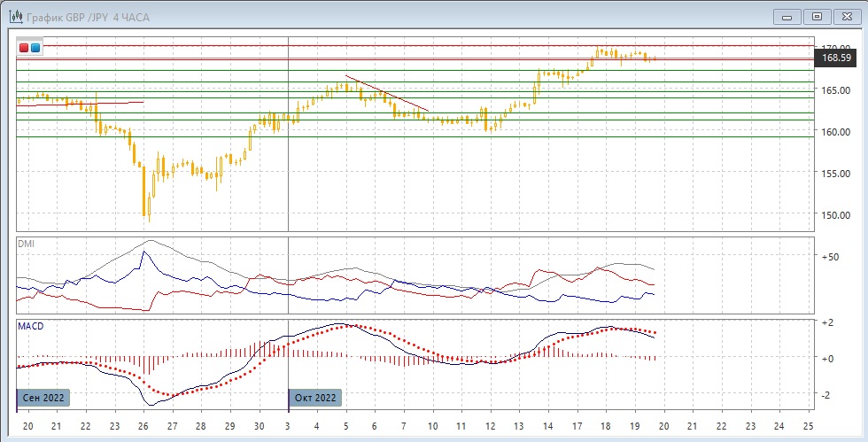Minimize the GBP/JPY chart window
Viewport: 868px width, 442px height.
tap(787, 16)
